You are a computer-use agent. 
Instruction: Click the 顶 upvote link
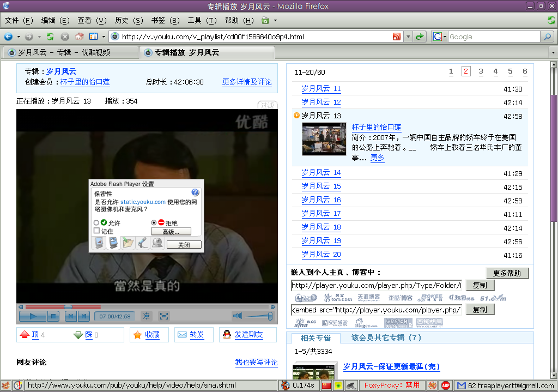point(35,335)
